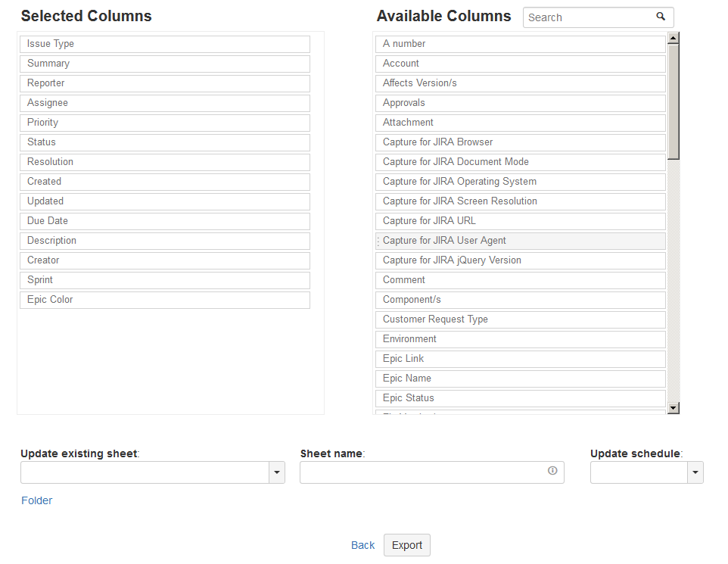Select the Epic Link available column
728x564 pixels.
[520, 359]
